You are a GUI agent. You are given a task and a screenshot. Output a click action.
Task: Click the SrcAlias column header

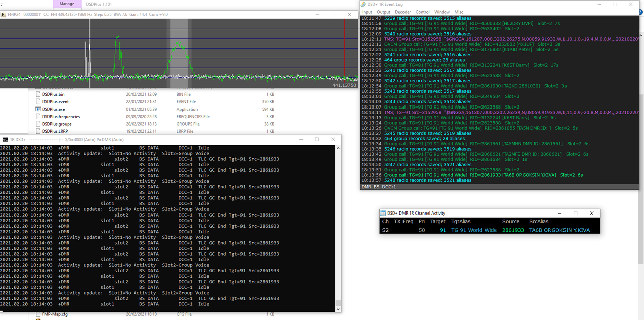click(x=539, y=222)
